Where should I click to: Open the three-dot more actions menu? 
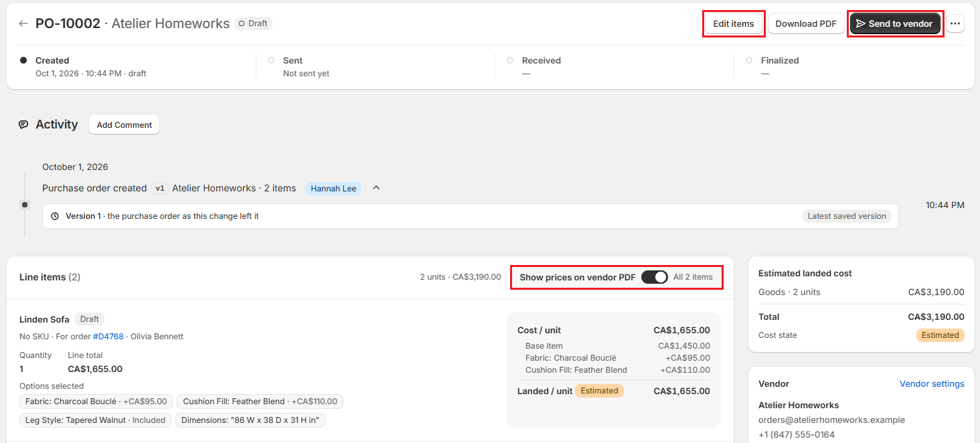[x=955, y=23]
